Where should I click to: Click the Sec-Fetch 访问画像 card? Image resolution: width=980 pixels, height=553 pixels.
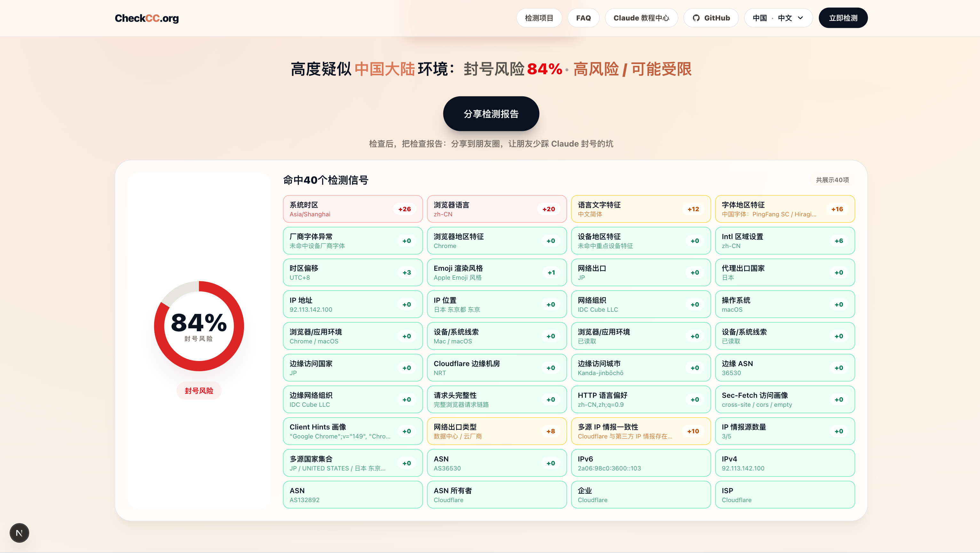pos(785,399)
